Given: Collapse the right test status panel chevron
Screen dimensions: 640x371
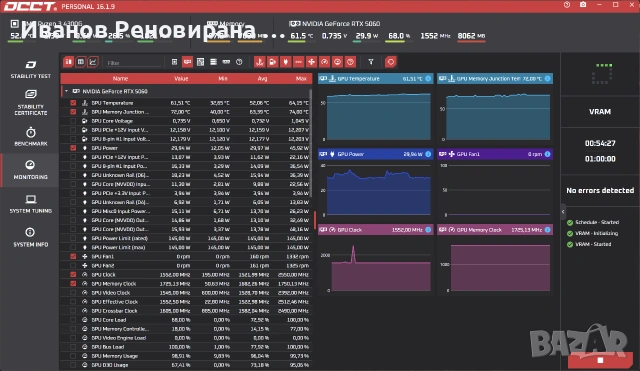Looking at the screenshot, I should pos(563,211).
